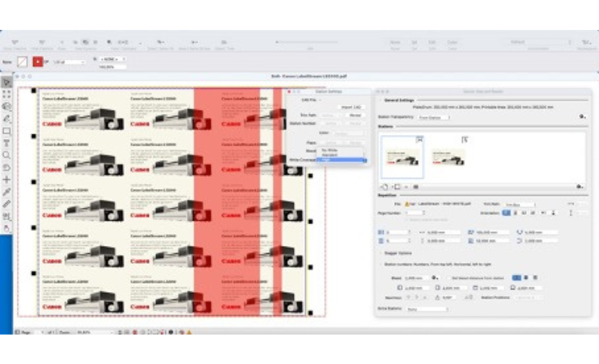Click the rotate station icon below Stations list
The height and width of the screenshot is (364, 599).
coord(384,187)
